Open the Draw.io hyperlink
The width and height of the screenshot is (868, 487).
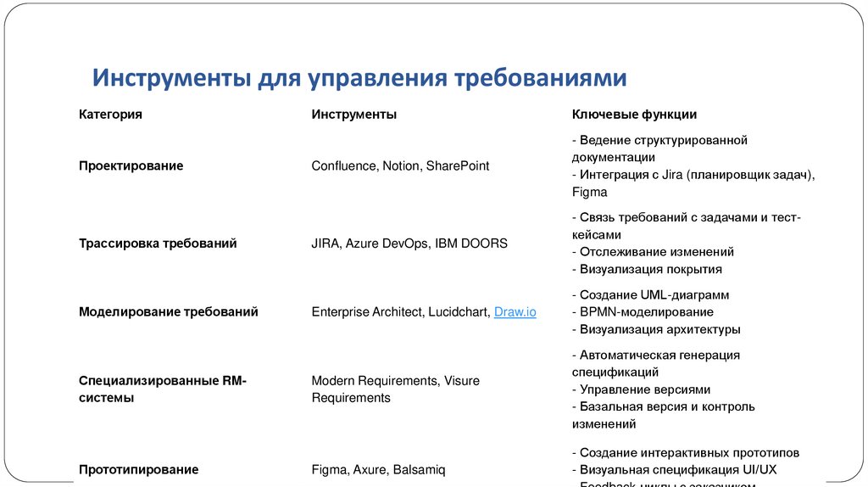[x=515, y=312]
